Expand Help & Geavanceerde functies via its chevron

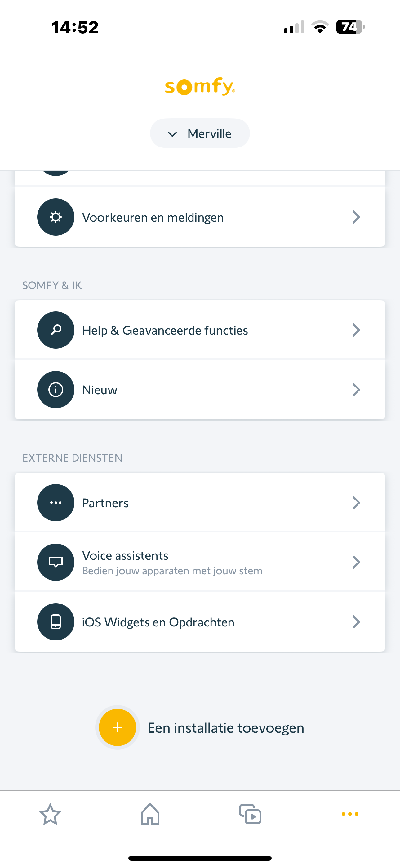(x=356, y=330)
